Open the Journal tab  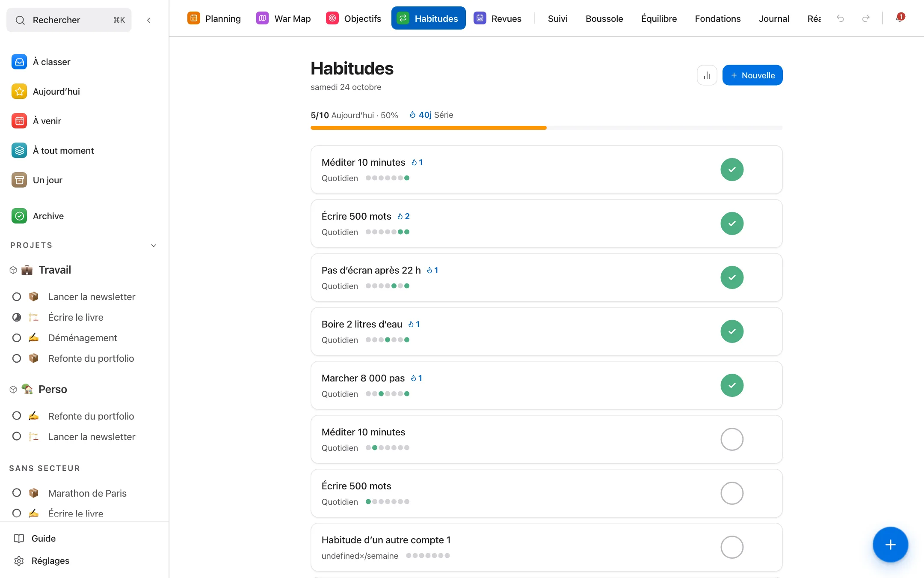[774, 18]
